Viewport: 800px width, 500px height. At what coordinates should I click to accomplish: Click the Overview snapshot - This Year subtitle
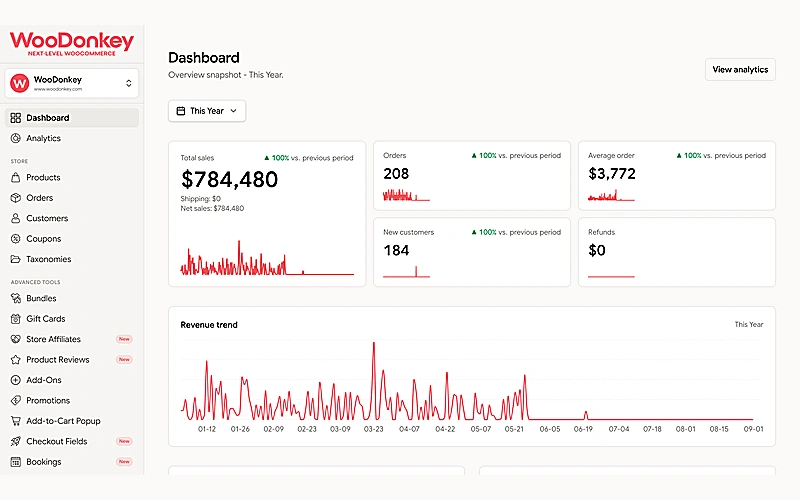click(x=226, y=75)
